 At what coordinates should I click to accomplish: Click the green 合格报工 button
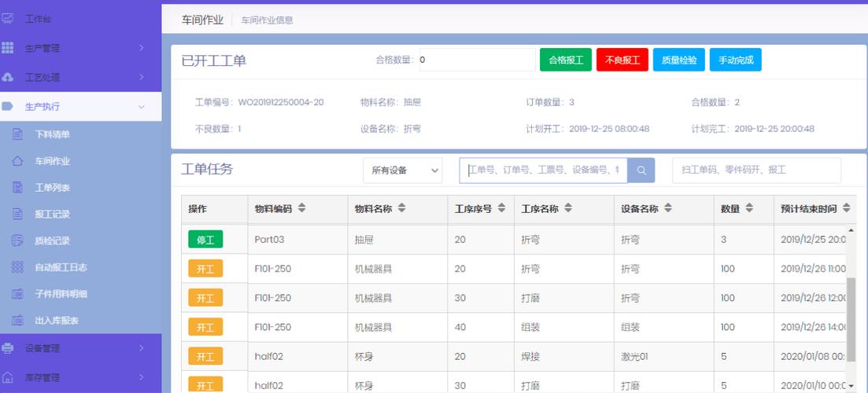[566, 60]
